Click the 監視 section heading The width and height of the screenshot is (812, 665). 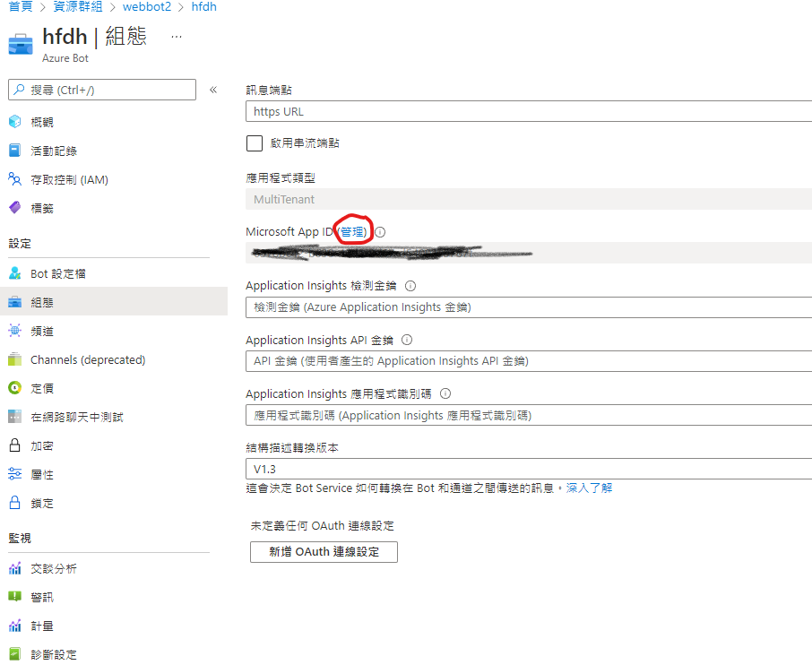[20, 538]
